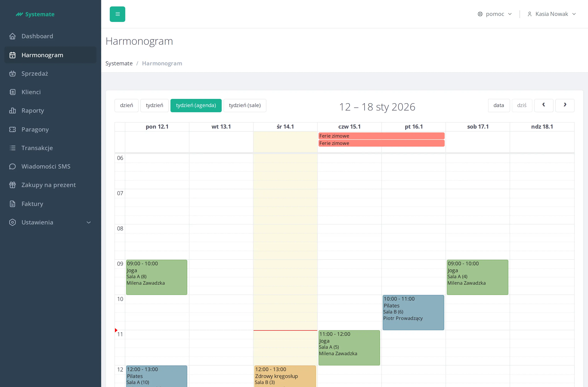
Task: Click Harmonogram breadcrumb link
Action: pos(162,63)
